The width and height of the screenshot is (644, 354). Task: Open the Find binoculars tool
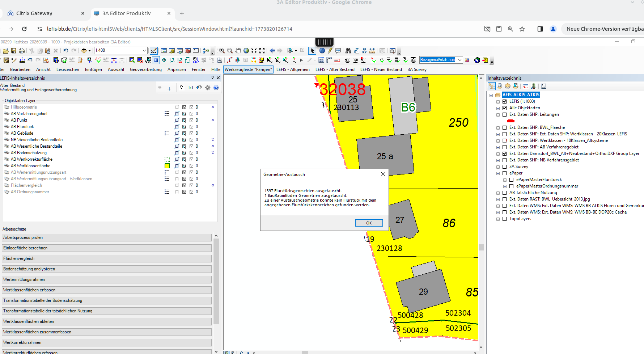348,51
